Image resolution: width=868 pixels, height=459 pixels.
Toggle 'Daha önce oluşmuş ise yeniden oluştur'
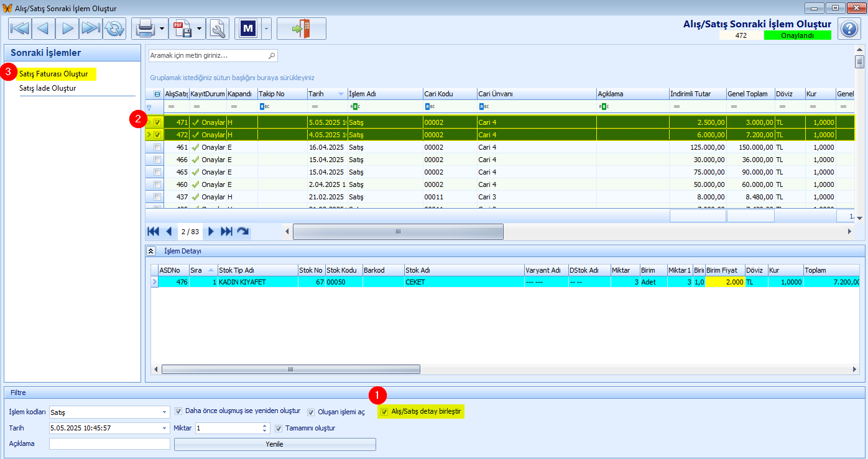coord(179,411)
